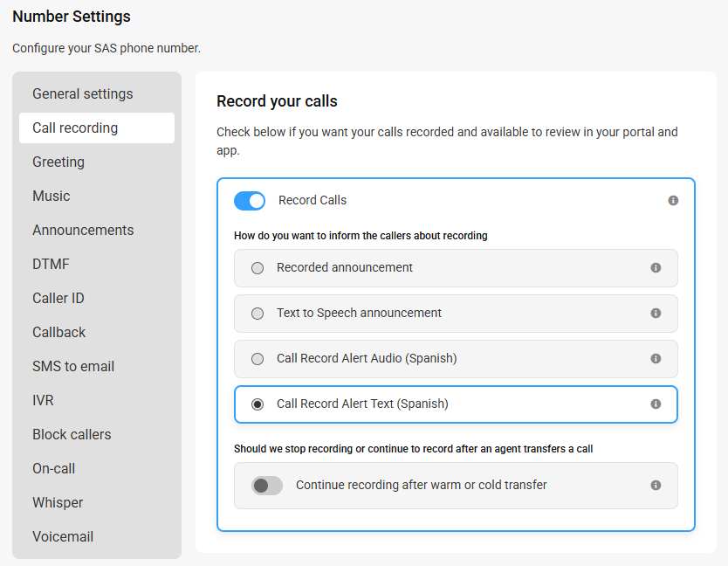Click info icon for Call Record Alert Audio
Image resolution: width=728 pixels, height=566 pixels.
coord(656,359)
